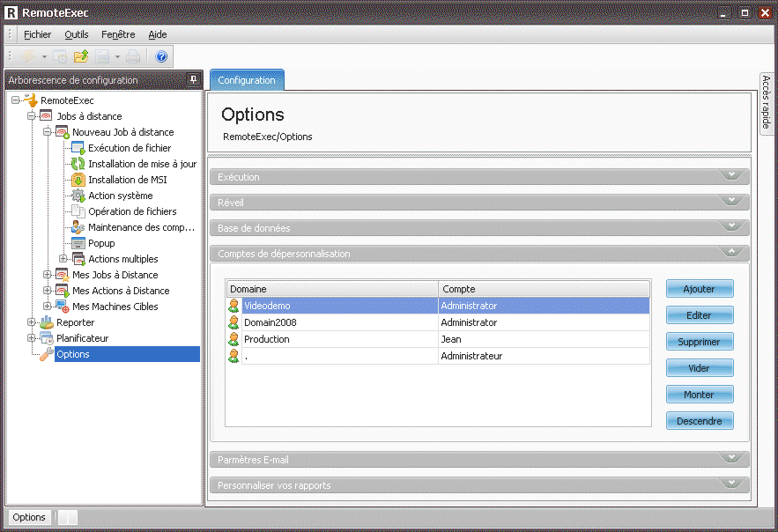
Task: Click the Nouveau Job à distance icon
Action: [x=62, y=132]
